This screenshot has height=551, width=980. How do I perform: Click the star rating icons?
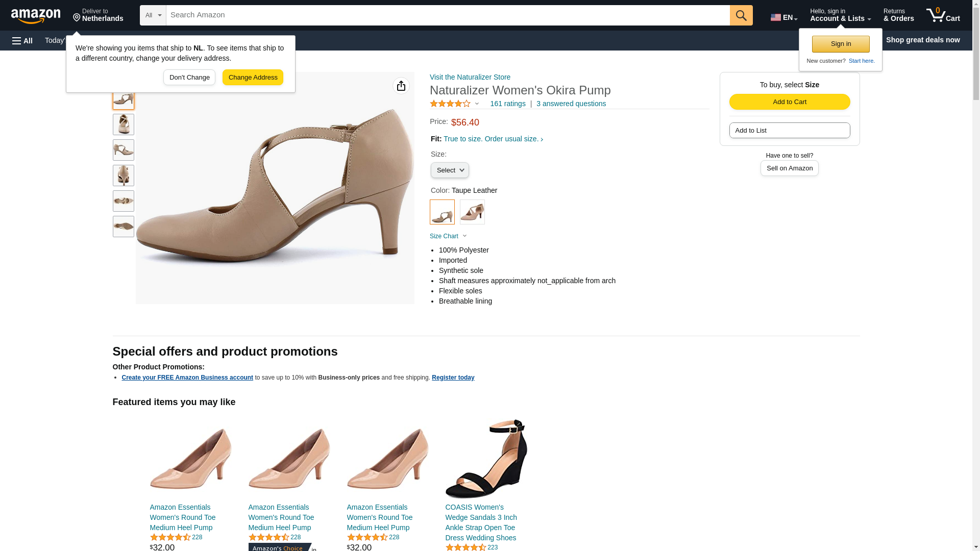[x=450, y=104]
